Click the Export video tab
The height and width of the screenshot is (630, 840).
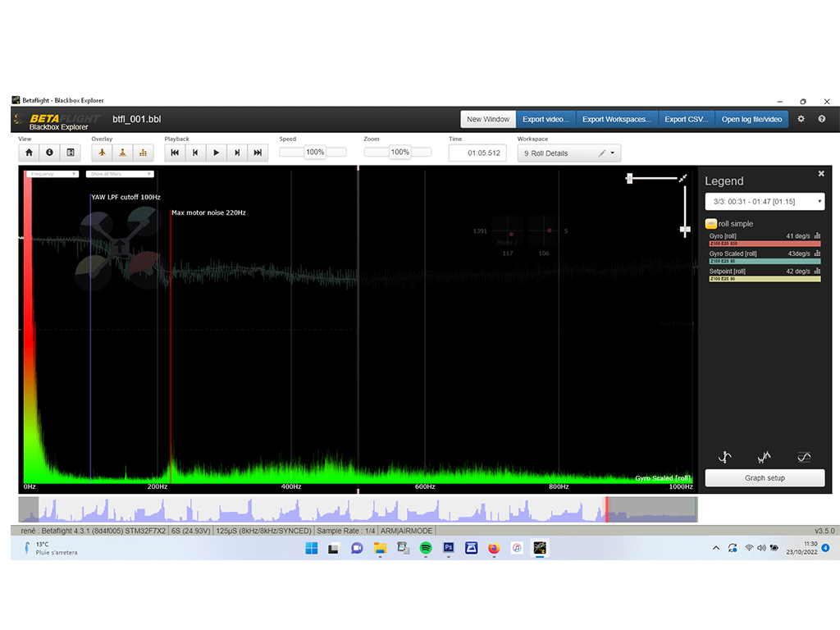click(546, 119)
